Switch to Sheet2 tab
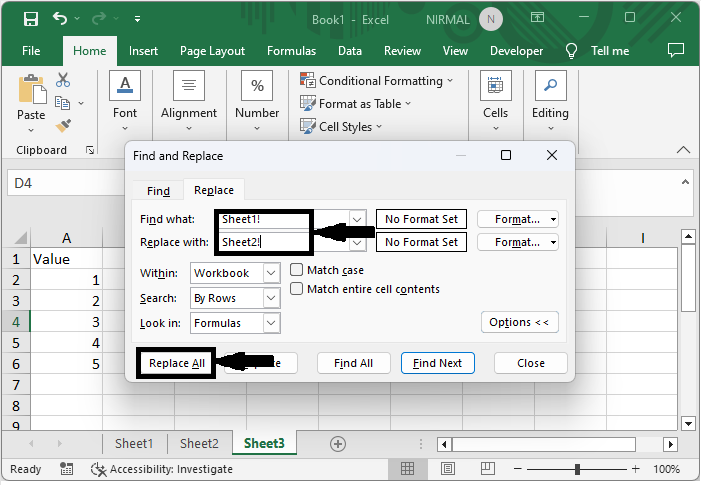 tap(199, 443)
